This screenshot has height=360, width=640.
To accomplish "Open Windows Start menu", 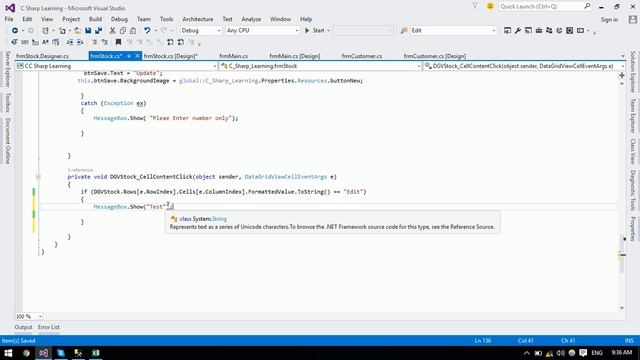I will click(8, 353).
